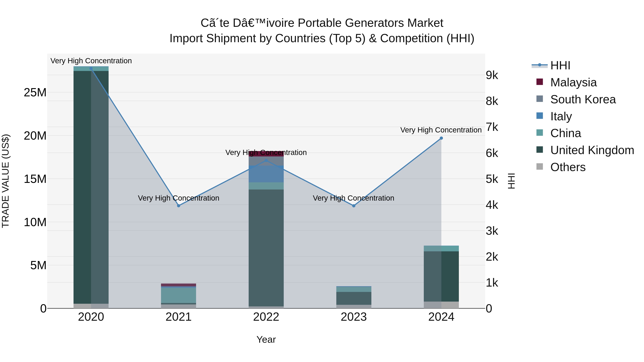
Task: Click the 2020 United Kingdom bar segment
Action: click(x=91, y=187)
